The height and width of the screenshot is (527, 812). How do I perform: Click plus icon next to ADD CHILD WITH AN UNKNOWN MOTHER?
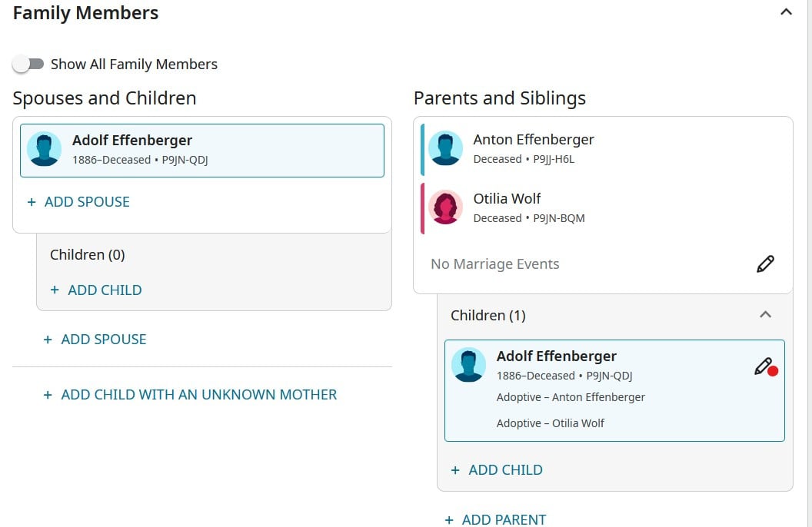(x=48, y=395)
